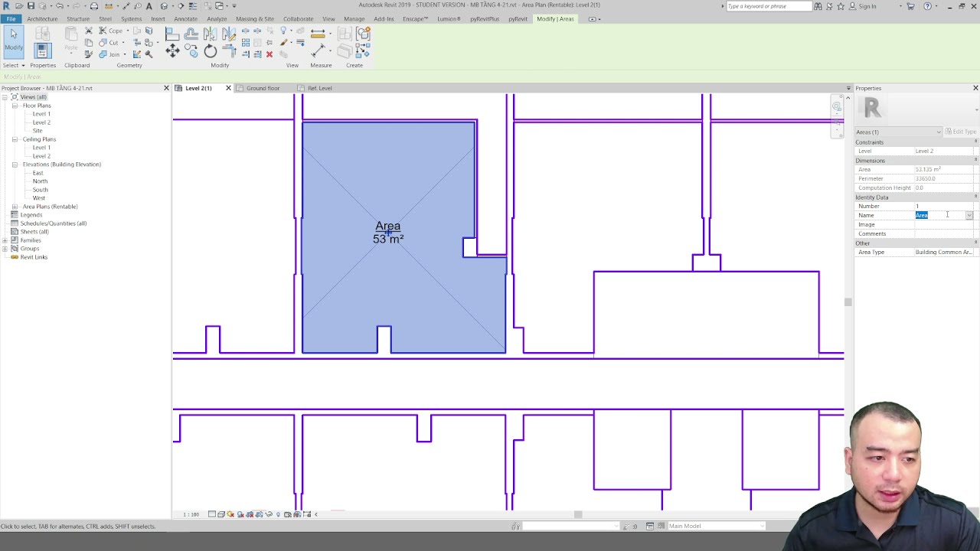Screen dimensions: 980x551
Task: Open the File tab
Action: [x=11, y=19]
